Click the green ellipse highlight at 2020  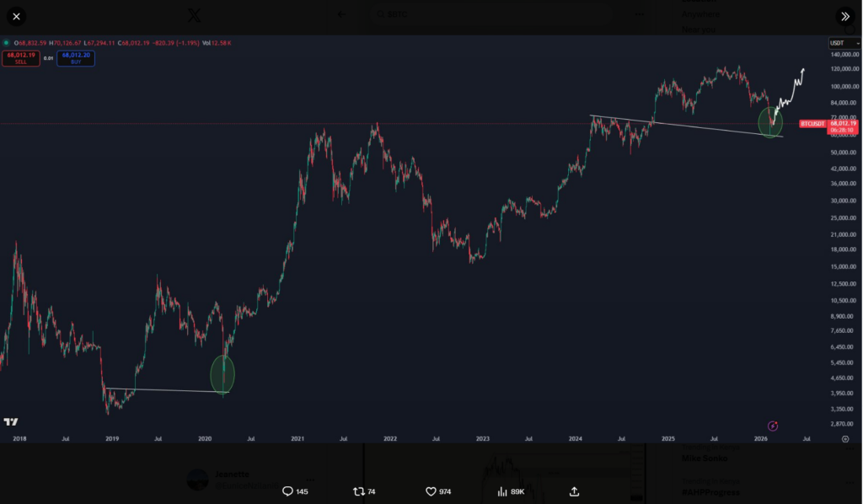click(222, 374)
